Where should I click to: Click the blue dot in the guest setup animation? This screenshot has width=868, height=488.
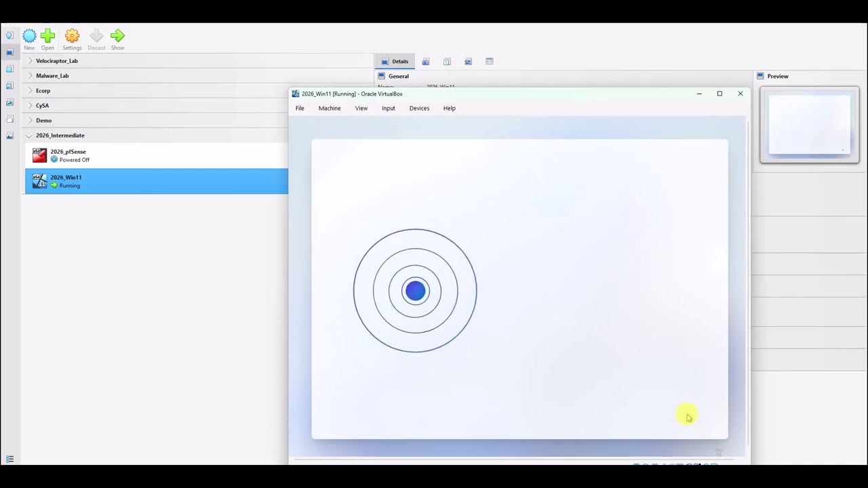[415, 291]
